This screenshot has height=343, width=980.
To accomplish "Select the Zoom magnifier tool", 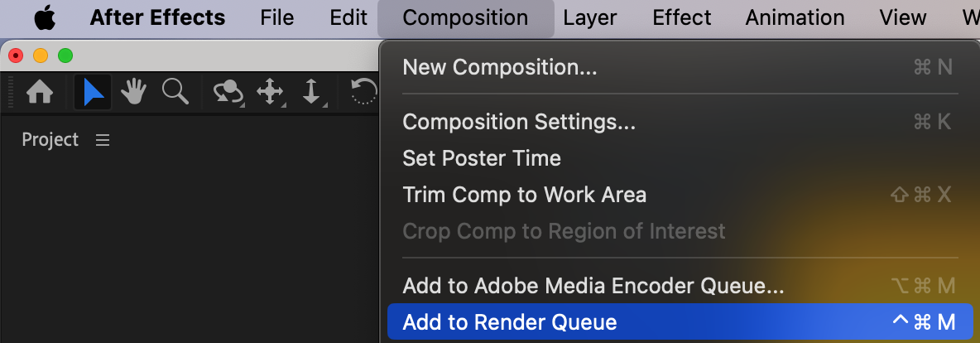I will (175, 91).
